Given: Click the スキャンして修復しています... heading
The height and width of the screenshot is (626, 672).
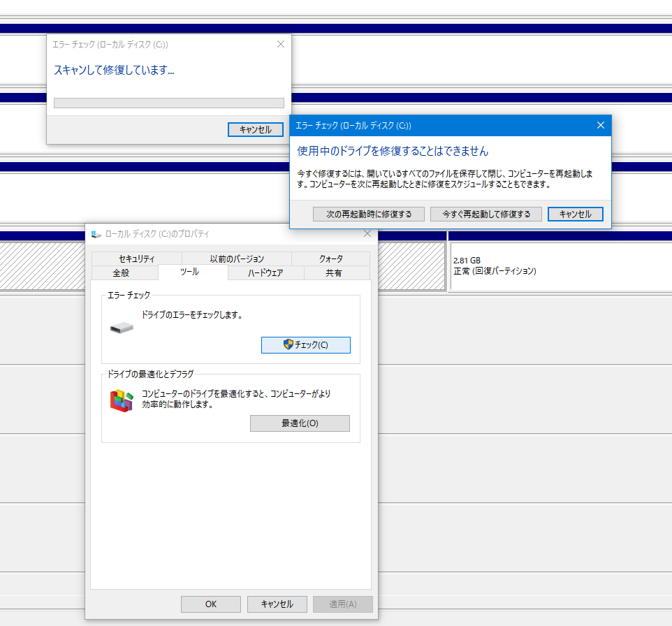Looking at the screenshot, I should coord(114,71).
